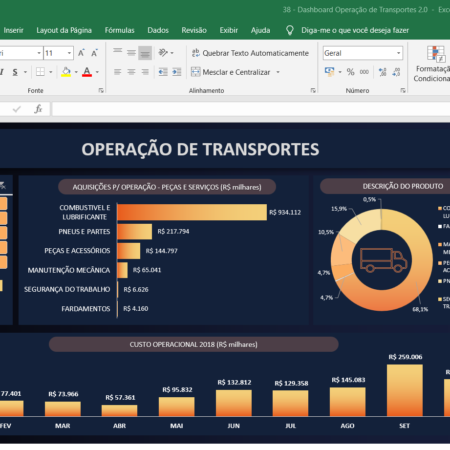Viewport: 450px width, 450px height.
Task: Increase font size with the larger A icon
Action: click(81, 53)
